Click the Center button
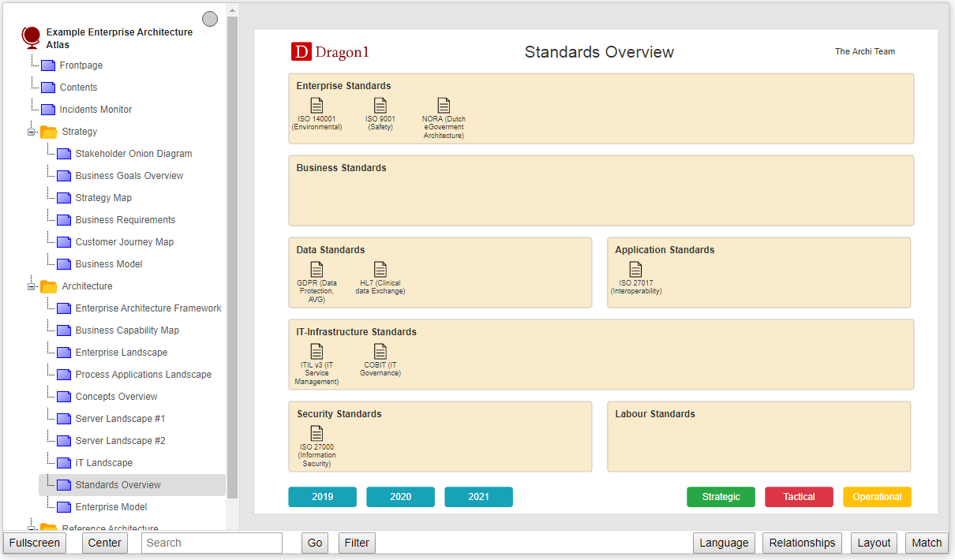Image resolution: width=955 pixels, height=560 pixels. click(105, 543)
